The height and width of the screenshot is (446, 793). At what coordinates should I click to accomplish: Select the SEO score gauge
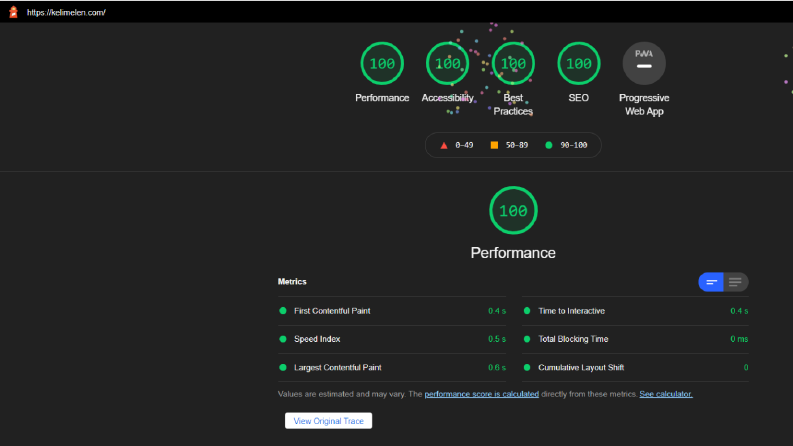click(x=579, y=63)
